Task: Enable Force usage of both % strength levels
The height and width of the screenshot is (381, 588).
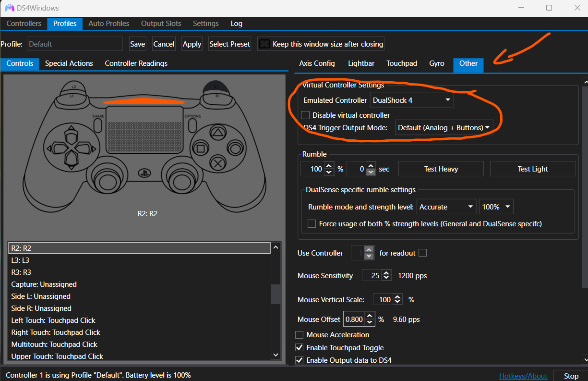Action: [312, 223]
